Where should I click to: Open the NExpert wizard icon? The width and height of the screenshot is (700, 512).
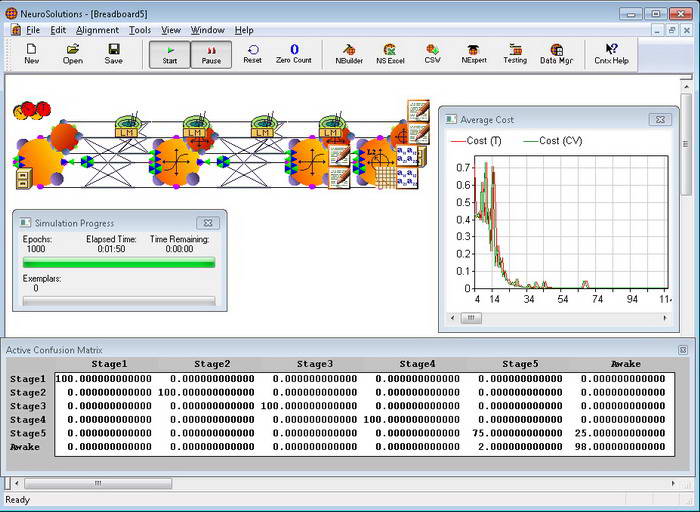tap(474, 54)
